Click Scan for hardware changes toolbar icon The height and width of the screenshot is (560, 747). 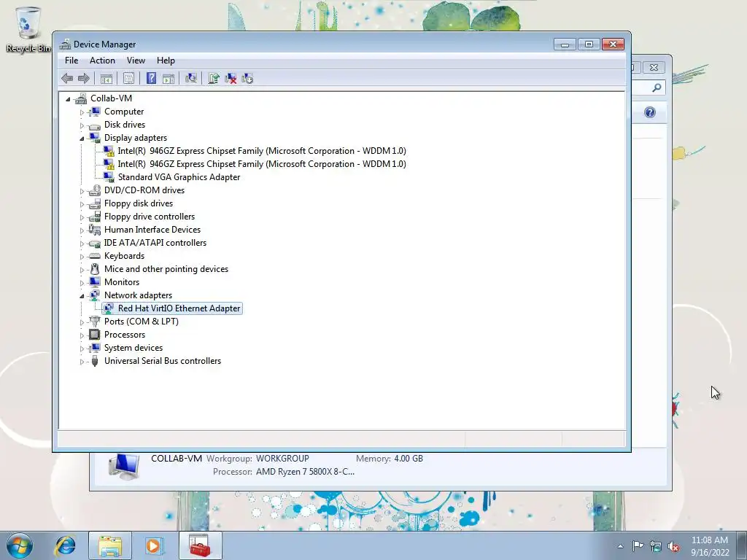tap(191, 78)
